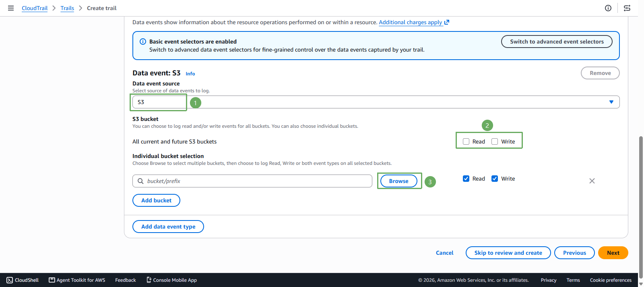Click the external link icon after Additional charges
644x287 pixels.
tap(447, 22)
